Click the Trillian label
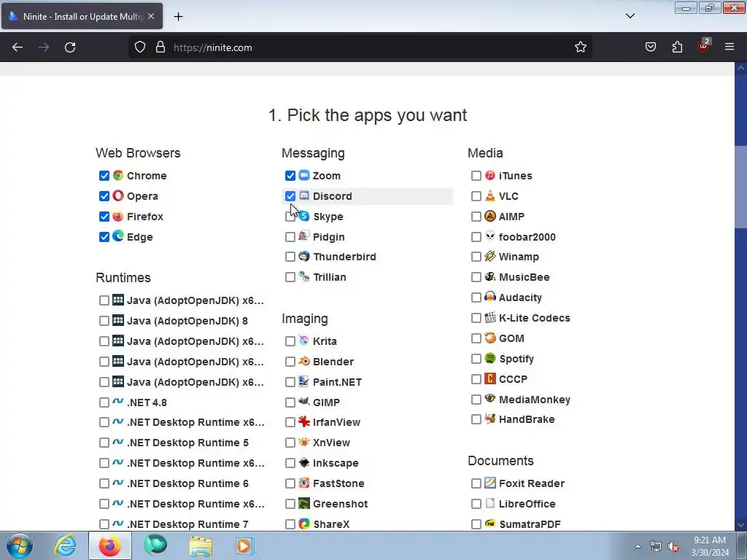 pyautogui.click(x=330, y=277)
